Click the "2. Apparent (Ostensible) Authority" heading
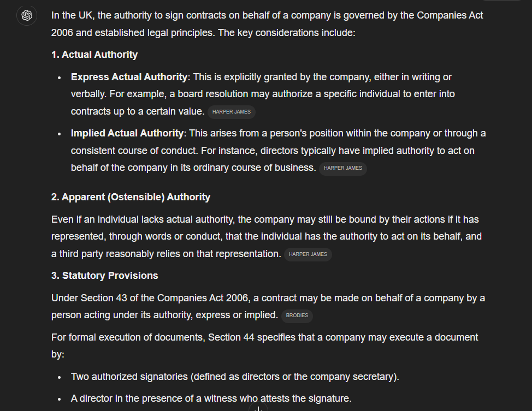 tap(131, 197)
